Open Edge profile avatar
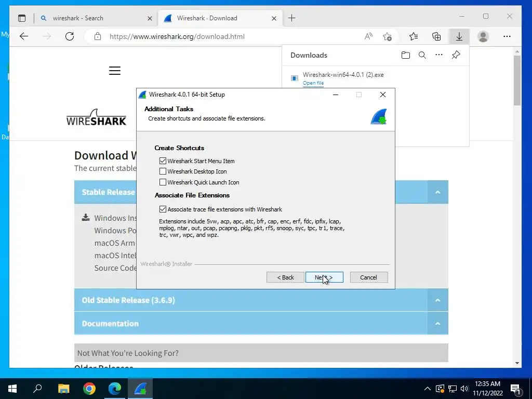This screenshot has height=399, width=532. point(483,36)
